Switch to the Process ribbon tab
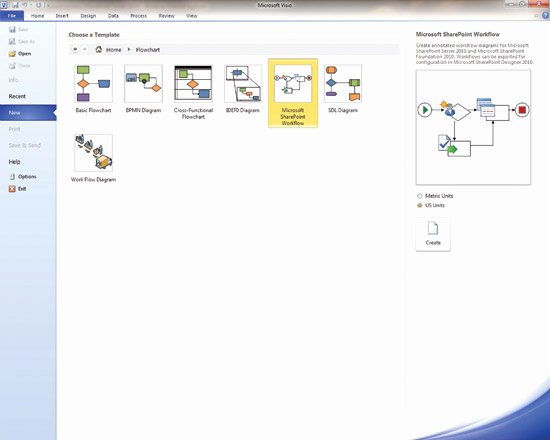Viewport: 550px width, 440px height. tap(139, 16)
